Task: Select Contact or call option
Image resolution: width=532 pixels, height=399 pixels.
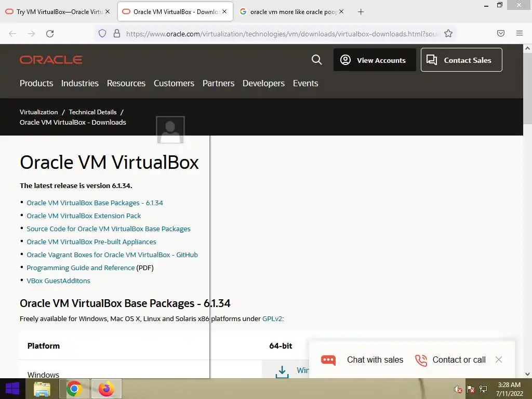Action: coord(459,360)
